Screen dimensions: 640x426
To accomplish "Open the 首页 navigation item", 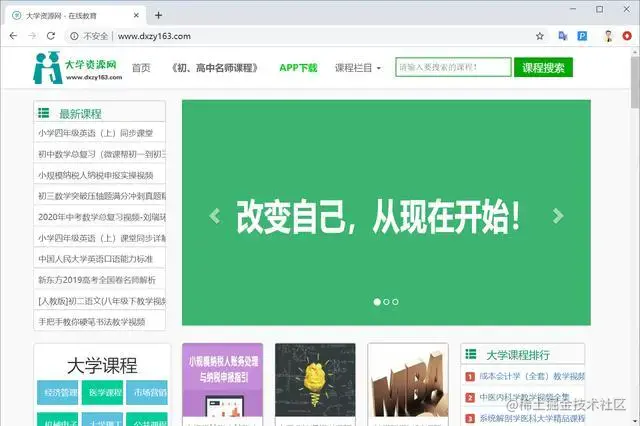I will [x=141, y=68].
